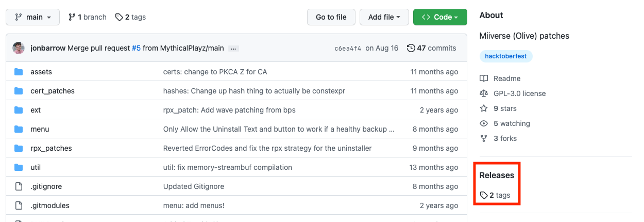The width and height of the screenshot is (644, 222).
Task: Open the rpx_patches folder
Action: point(51,148)
